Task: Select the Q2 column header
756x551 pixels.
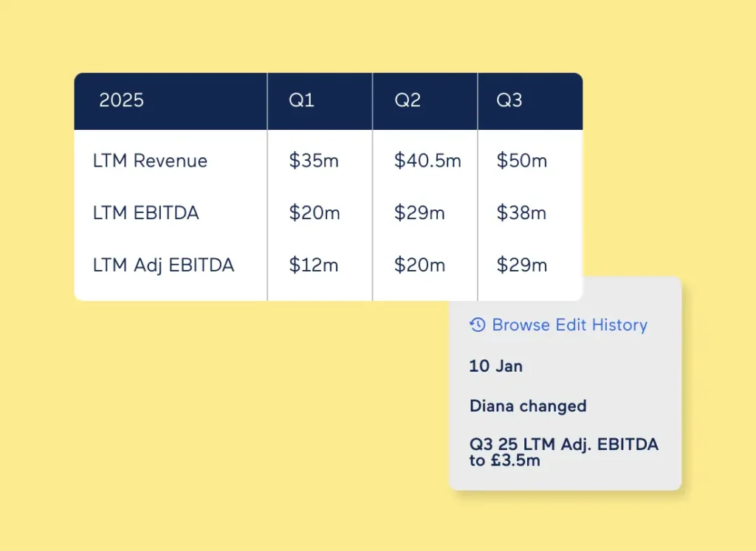Action: [x=408, y=100]
